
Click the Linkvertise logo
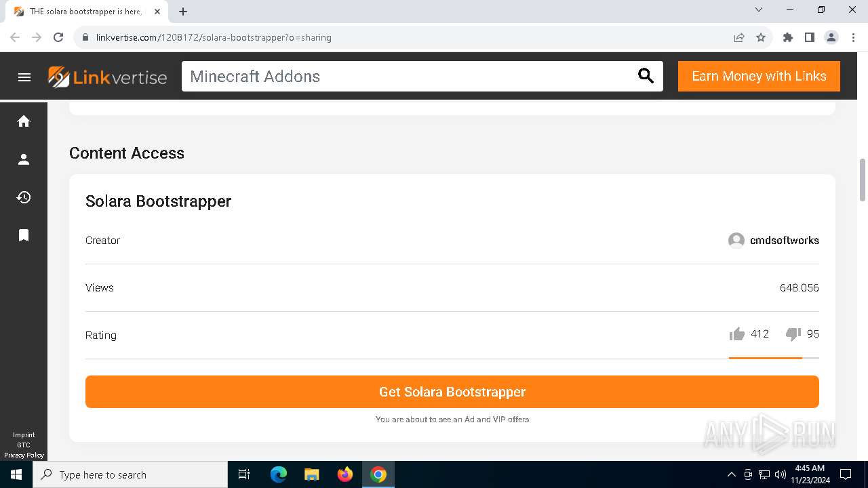[107, 77]
